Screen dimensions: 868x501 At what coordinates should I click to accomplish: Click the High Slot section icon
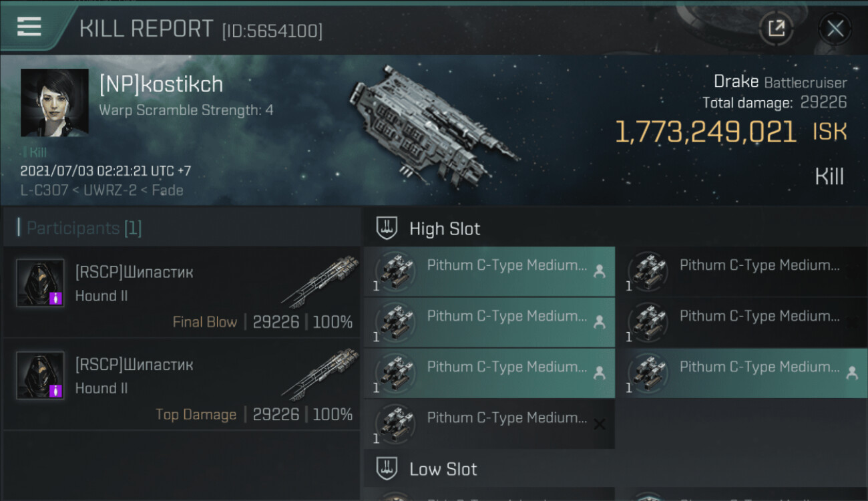387,228
